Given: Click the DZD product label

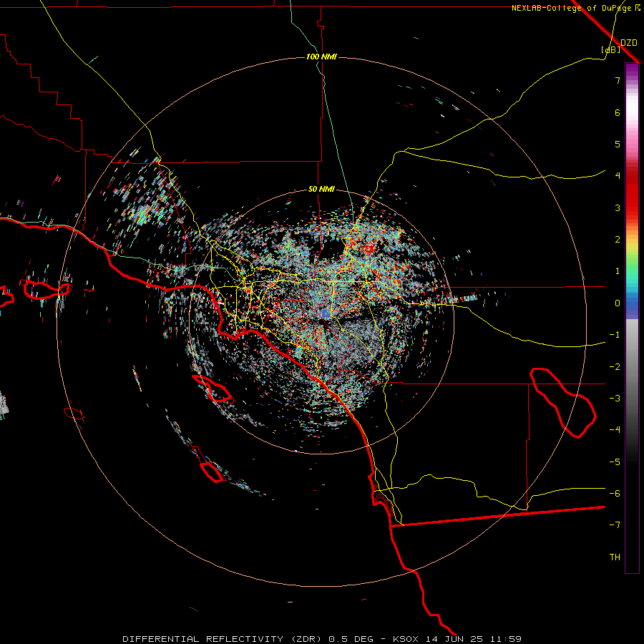Looking at the screenshot, I should pyautogui.click(x=629, y=43).
